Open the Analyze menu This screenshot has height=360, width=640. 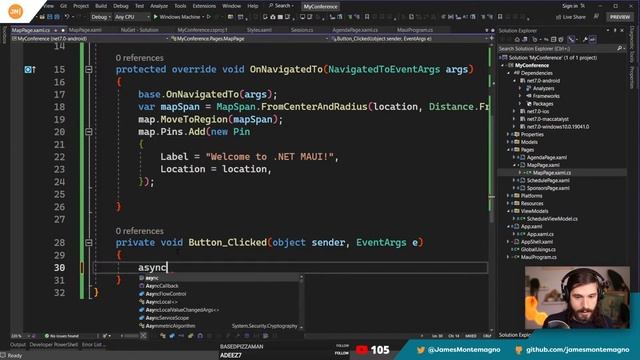coord(159,6)
